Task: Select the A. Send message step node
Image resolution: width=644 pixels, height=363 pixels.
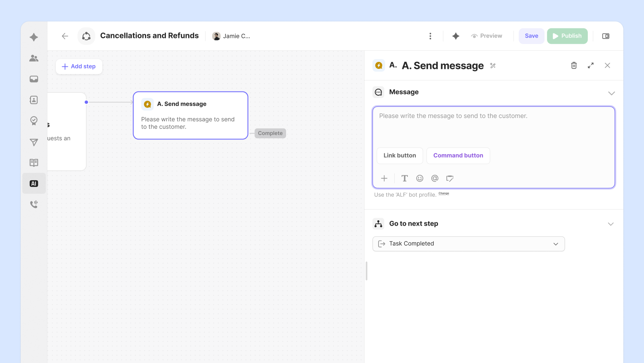Action: (x=190, y=115)
